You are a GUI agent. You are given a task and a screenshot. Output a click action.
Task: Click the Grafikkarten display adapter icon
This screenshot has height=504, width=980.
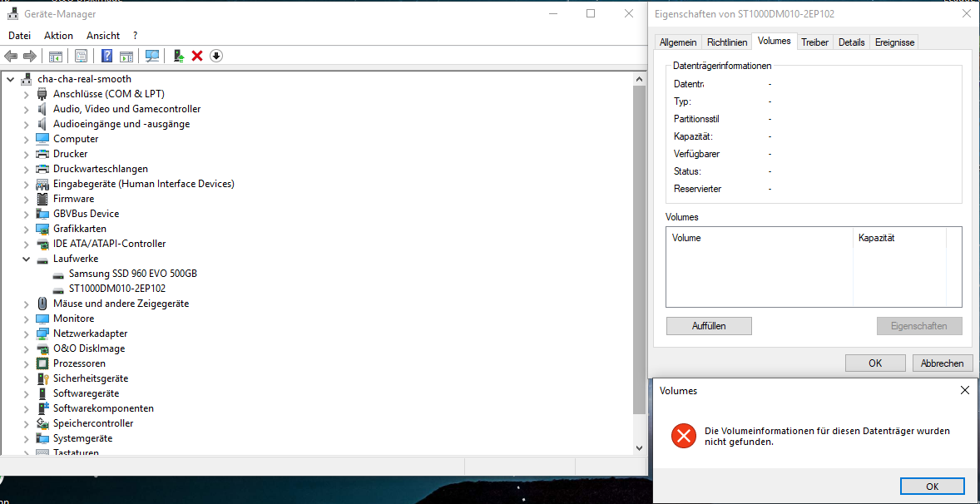point(42,229)
